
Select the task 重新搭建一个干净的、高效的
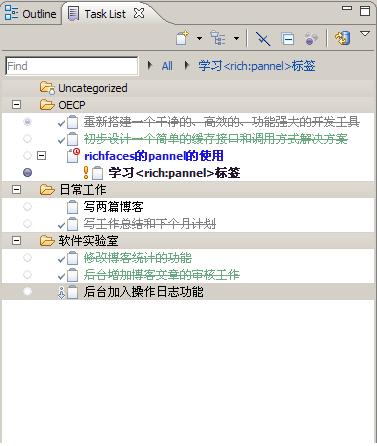pos(222,122)
